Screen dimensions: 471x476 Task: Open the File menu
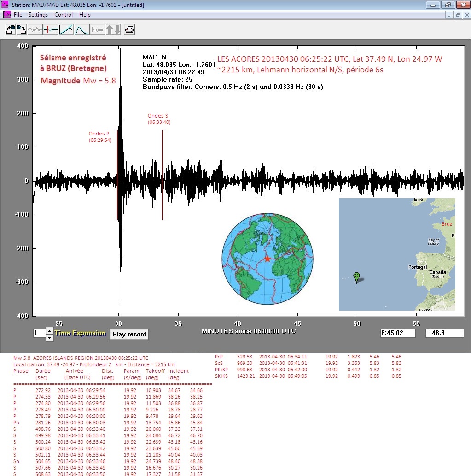click(18, 15)
